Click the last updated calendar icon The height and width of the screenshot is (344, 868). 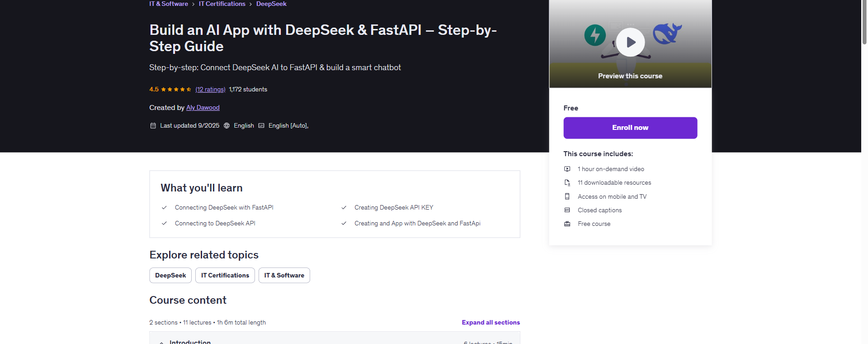click(x=153, y=125)
